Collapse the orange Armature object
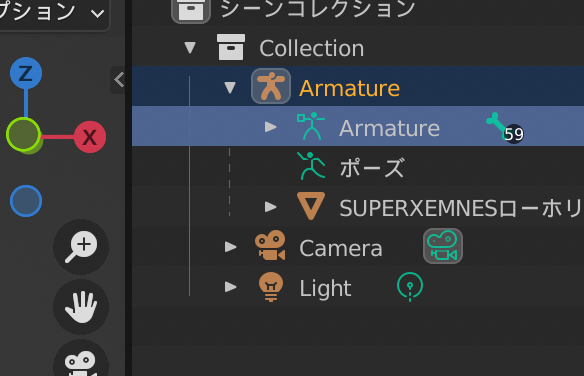 point(230,87)
